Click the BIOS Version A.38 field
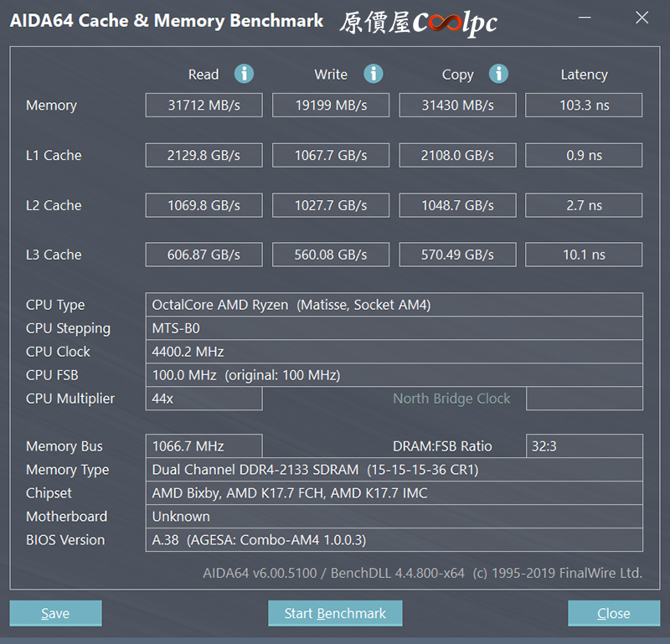 [x=394, y=540]
